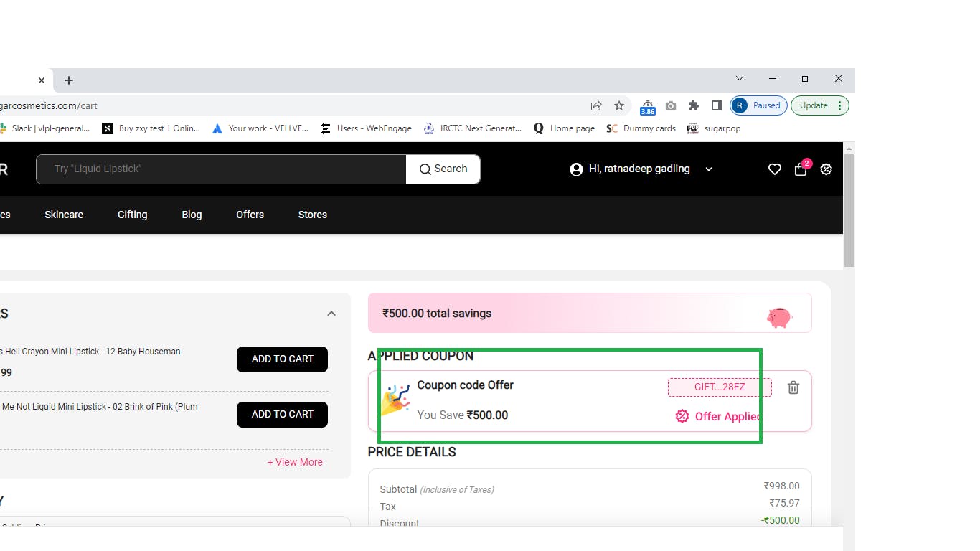
Task: Click the Liquid Lipstick search field
Action: 221,169
